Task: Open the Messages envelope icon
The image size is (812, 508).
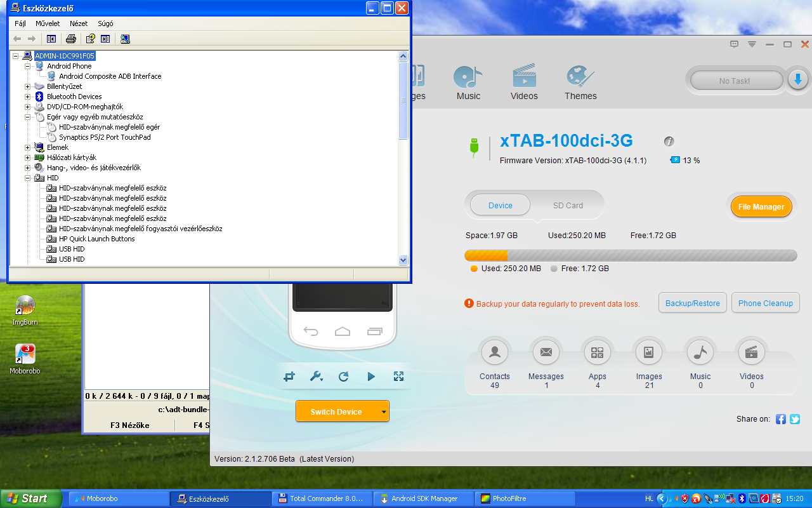Action: pos(546,352)
